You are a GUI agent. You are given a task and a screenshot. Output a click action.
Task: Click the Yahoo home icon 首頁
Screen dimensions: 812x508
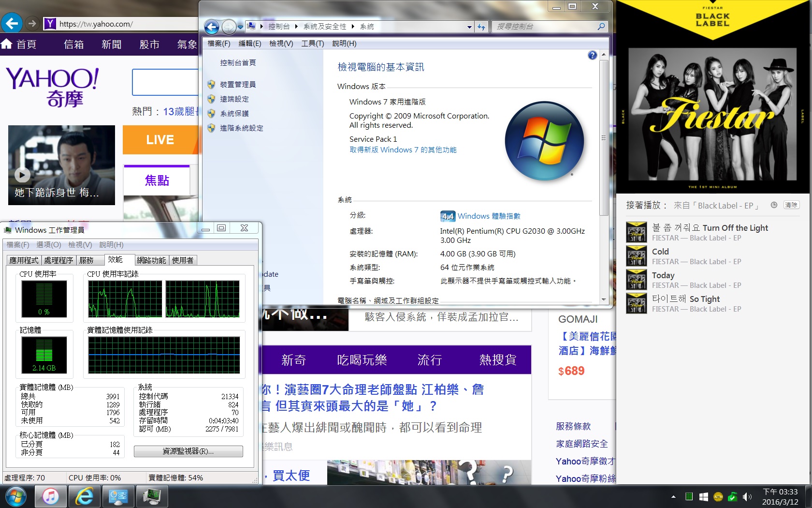click(x=19, y=45)
